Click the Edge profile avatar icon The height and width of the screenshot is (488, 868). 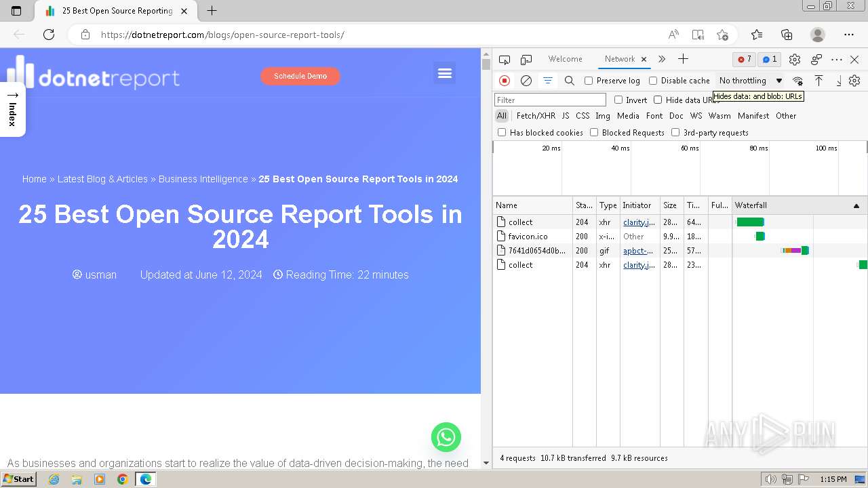(818, 35)
